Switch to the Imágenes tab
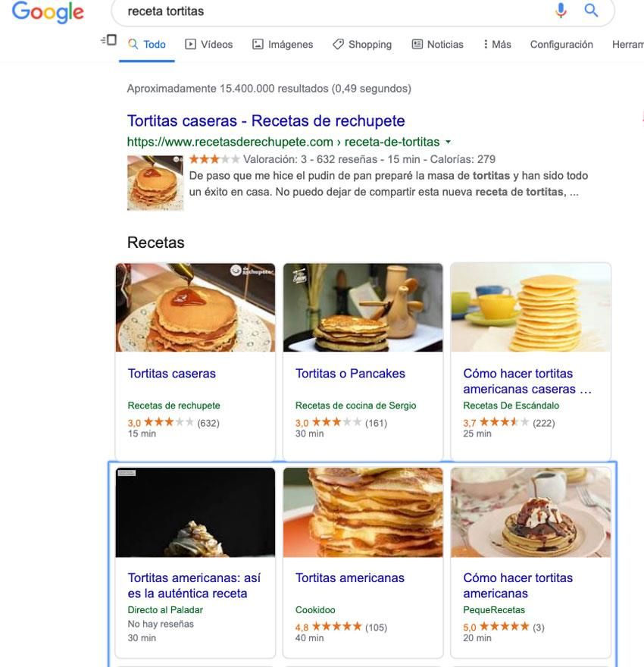This screenshot has width=644, height=667. [283, 44]
